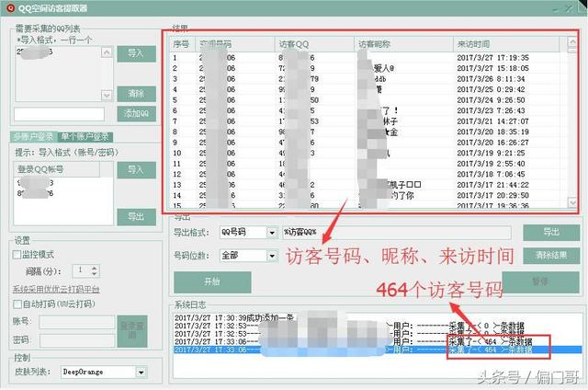Click the 访客昵称 column header
This screenshot has width=588, height=390.
click(x=403, y=44)
